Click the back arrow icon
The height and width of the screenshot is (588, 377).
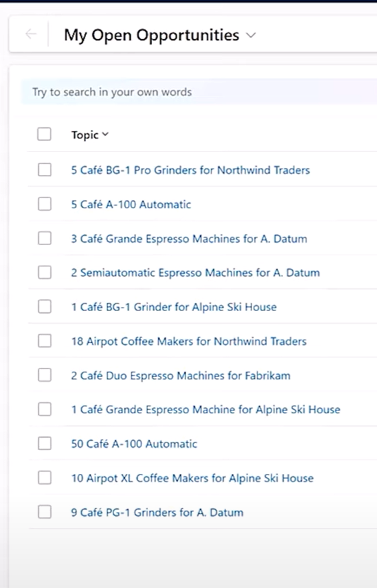31,34
